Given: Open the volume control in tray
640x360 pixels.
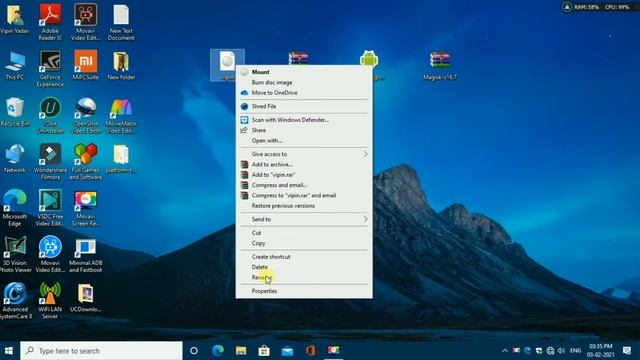Looking at the screenshot, I should pyautogui.click(x=562, y=351).
